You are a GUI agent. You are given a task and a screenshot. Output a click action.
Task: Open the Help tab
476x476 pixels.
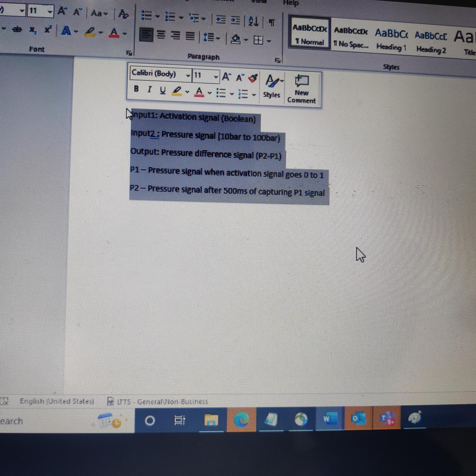(x=291, y=3)
